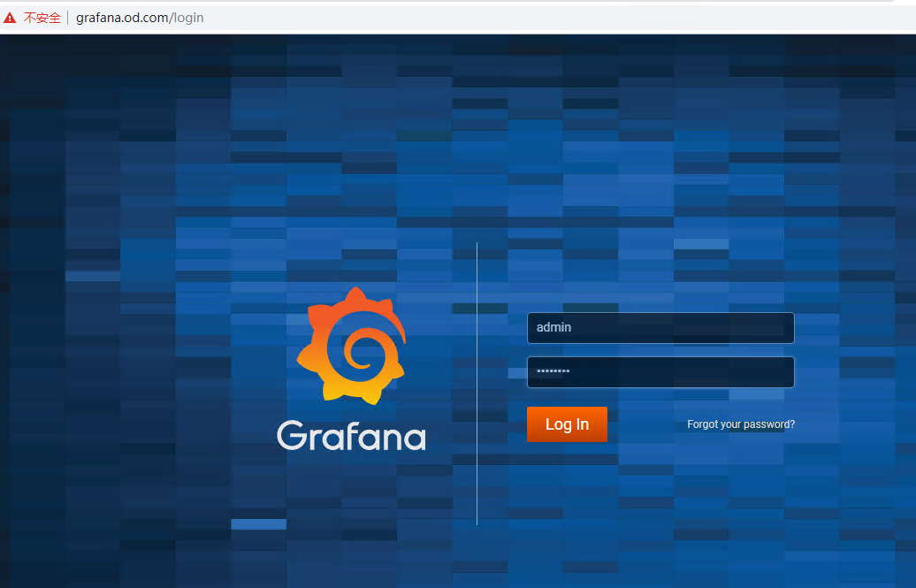Focus the username field containing admin
Screen dimensions: 916x588
tap(660, 328)
